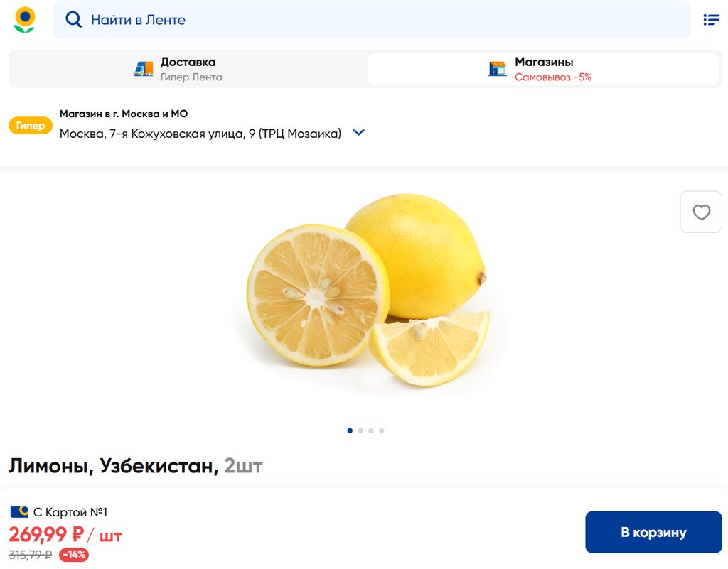Viewport: 728px width, 569px height.
Task: Click the store building icon
Action: [x=497, y=69]
